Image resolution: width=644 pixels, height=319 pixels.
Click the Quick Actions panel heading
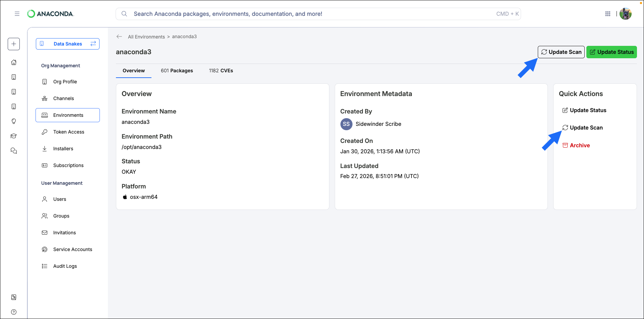point(581,94)
